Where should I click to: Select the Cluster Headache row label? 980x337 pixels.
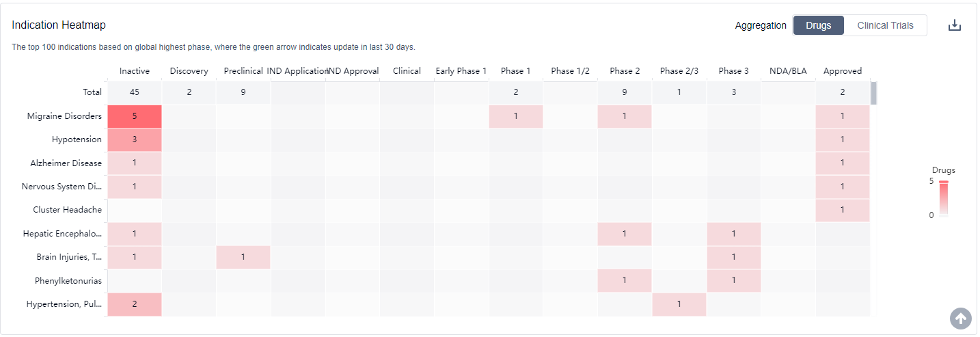[x=67, y=210]
